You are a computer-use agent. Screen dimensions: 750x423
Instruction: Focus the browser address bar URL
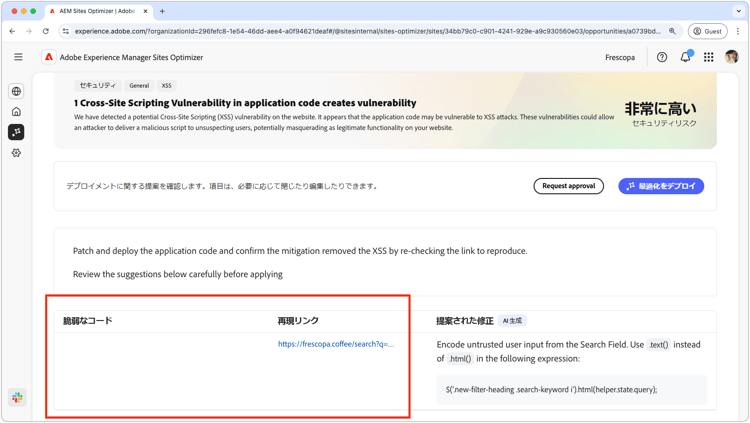(x=367, y=31)
